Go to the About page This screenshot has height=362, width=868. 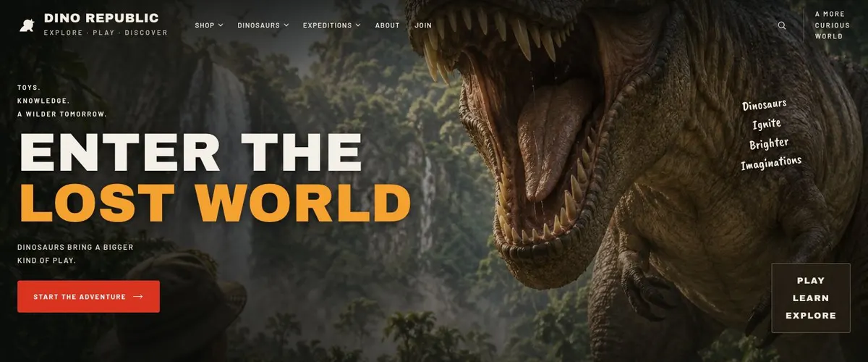(387, 25)
